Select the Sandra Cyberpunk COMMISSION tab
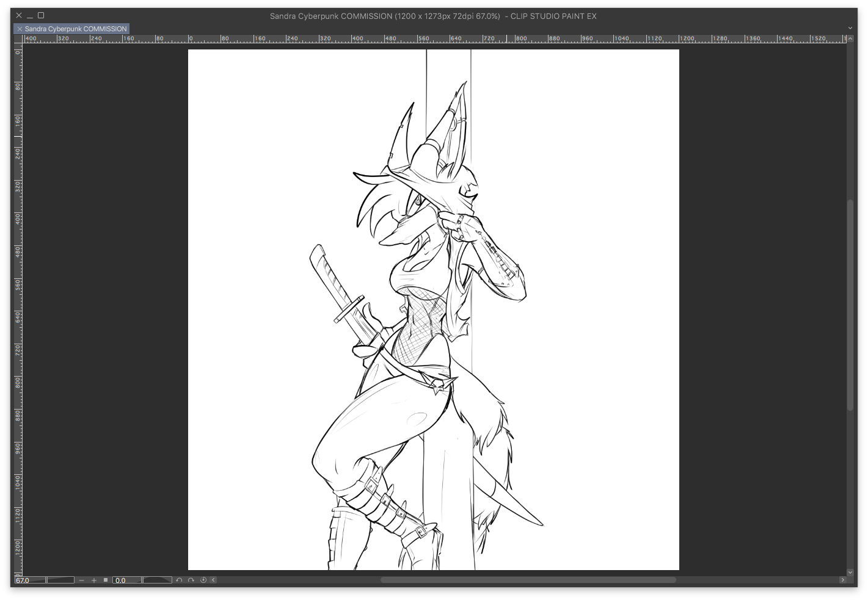The height and width of the screenshot is (600, 868). [x=76, y=29]
